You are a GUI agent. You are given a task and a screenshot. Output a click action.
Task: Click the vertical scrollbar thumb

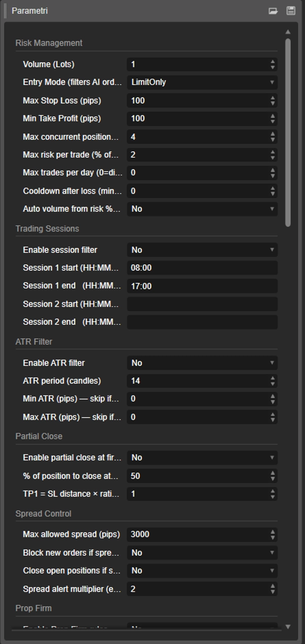(x=288, y=132)
